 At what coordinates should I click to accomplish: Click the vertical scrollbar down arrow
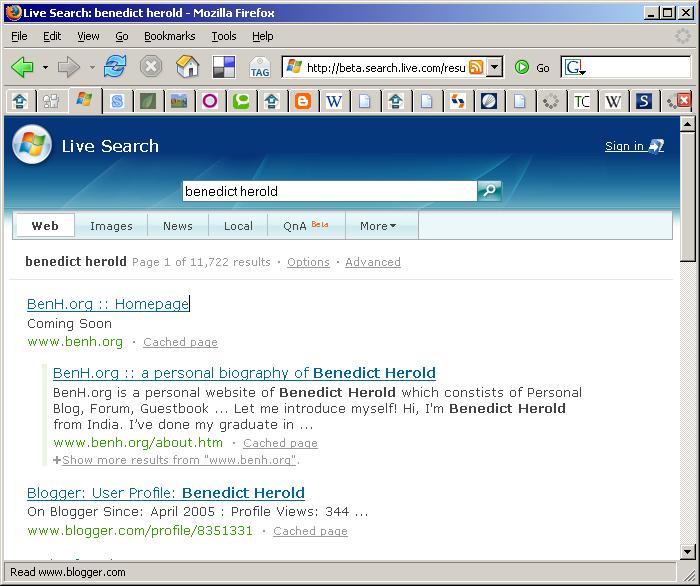(687, 551)
